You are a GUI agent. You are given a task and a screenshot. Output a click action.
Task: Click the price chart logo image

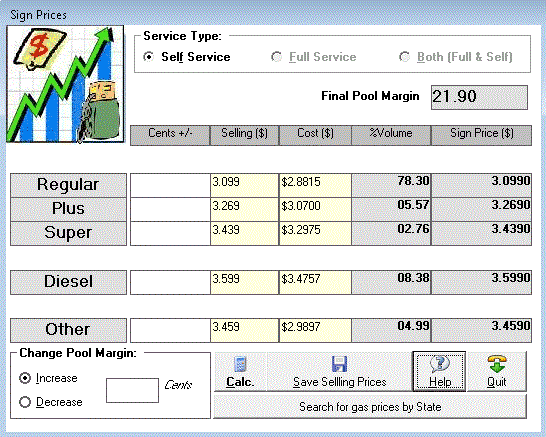(x=65, y=84)
